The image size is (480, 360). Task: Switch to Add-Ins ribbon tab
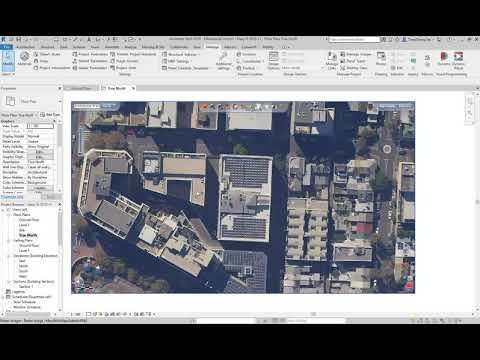click(230, 47)
